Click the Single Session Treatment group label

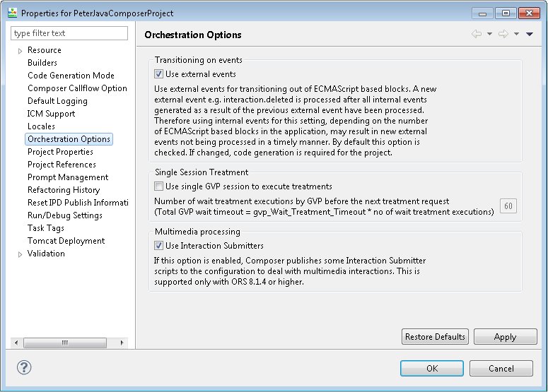(202, 172)
